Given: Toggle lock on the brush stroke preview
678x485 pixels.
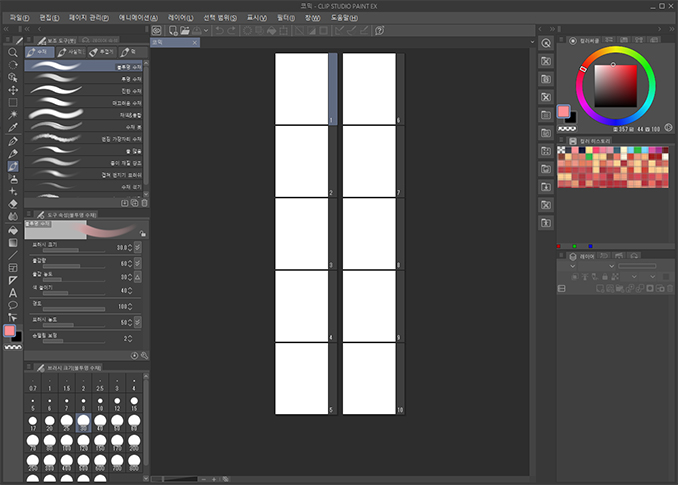Looking at the screenshot, I should 144,232.
